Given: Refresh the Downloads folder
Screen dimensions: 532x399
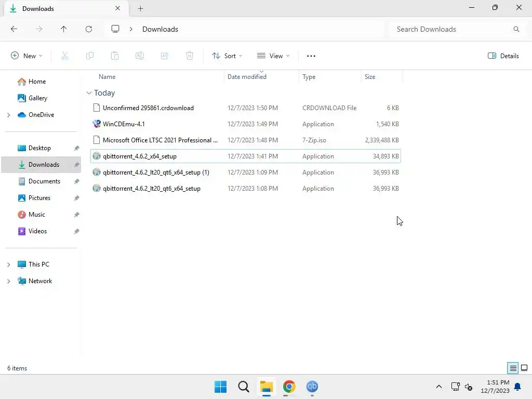Looking at the screenshot, I should [89, 29].
